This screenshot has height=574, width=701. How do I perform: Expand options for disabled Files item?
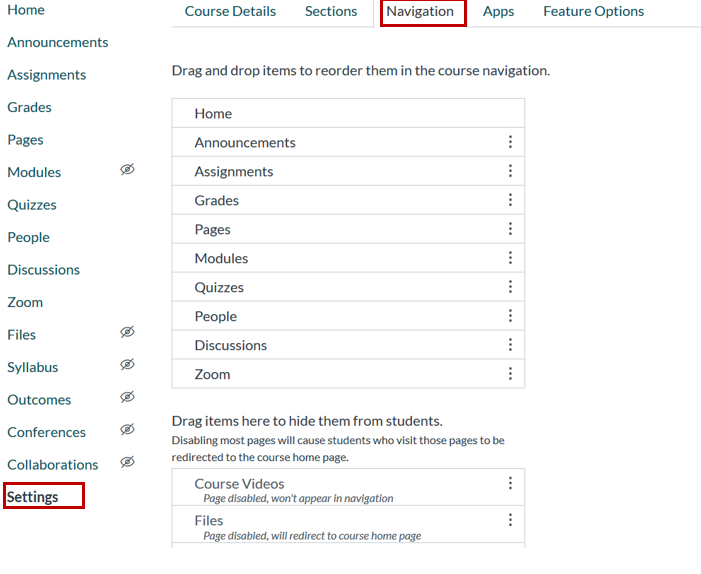510,520
